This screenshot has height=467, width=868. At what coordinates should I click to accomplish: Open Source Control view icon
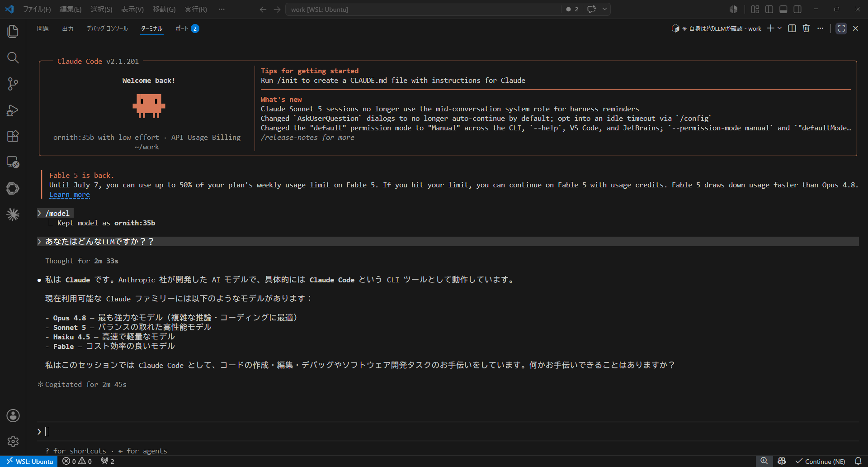tap(13, 84)
